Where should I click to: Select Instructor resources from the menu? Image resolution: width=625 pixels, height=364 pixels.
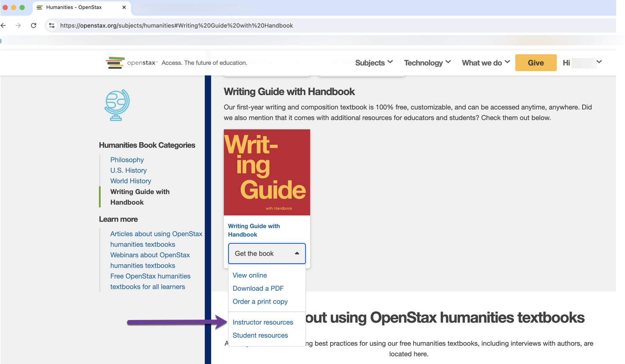point(263,322)
